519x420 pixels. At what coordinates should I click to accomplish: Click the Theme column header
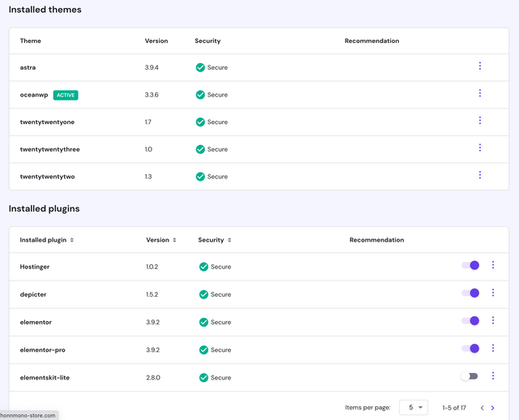pos(31,41)
